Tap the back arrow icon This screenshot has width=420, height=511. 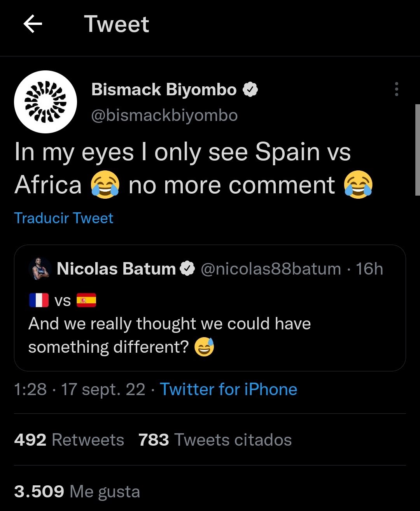(33, 24)
